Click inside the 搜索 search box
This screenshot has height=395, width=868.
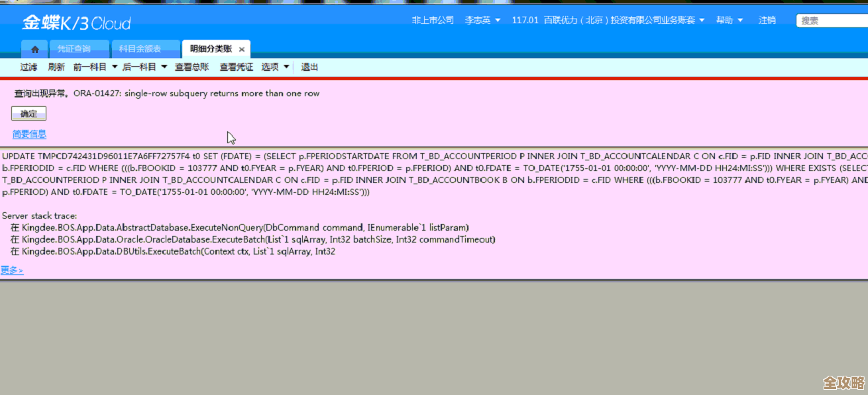[x=832, y=20]
